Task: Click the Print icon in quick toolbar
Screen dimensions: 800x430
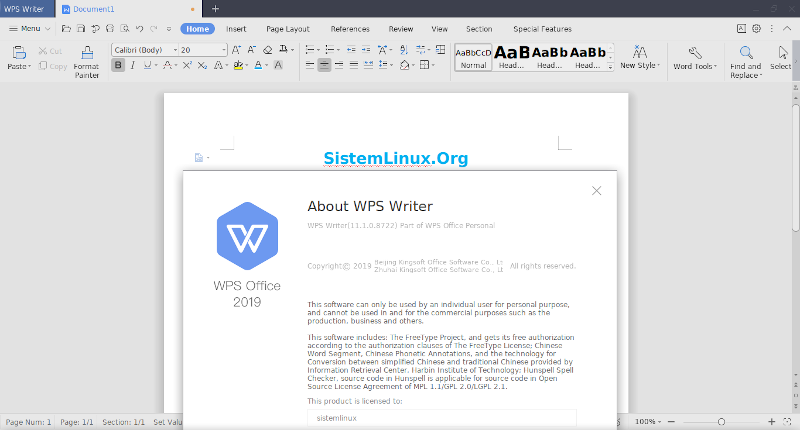Action: click(110, 29)
